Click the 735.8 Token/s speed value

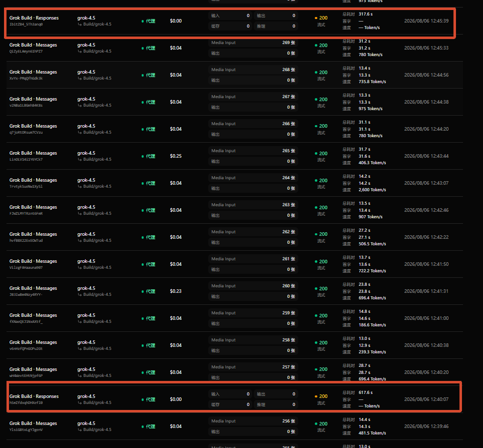[x=372, y=82]
